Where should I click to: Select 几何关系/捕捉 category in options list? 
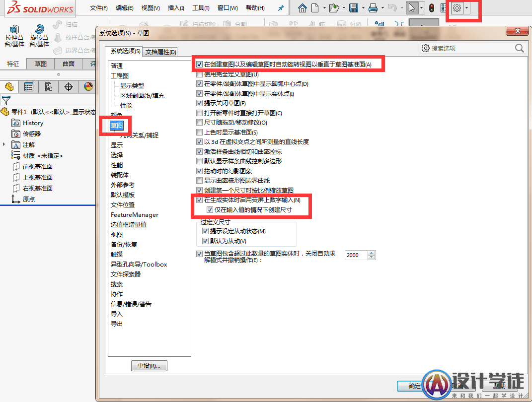140,135
